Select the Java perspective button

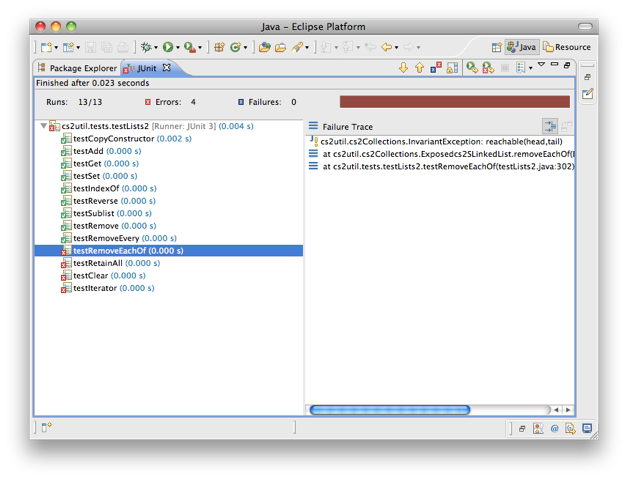coord(523,47)
